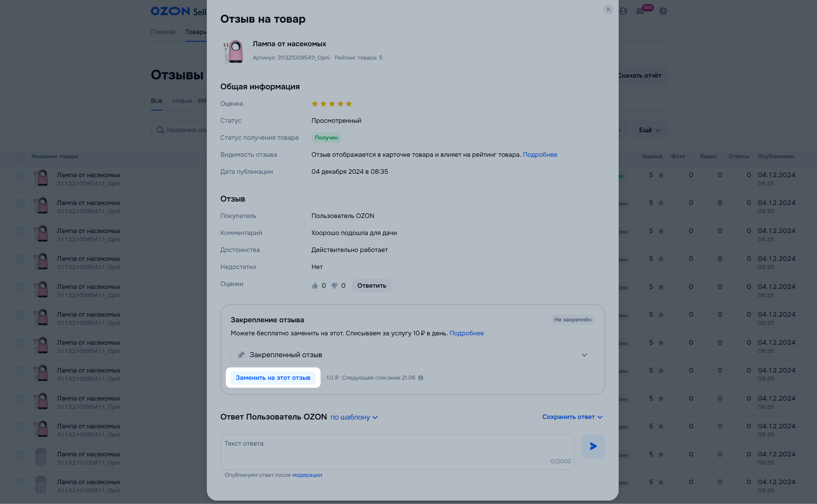Go to the Главная menu item

[163, 32]
